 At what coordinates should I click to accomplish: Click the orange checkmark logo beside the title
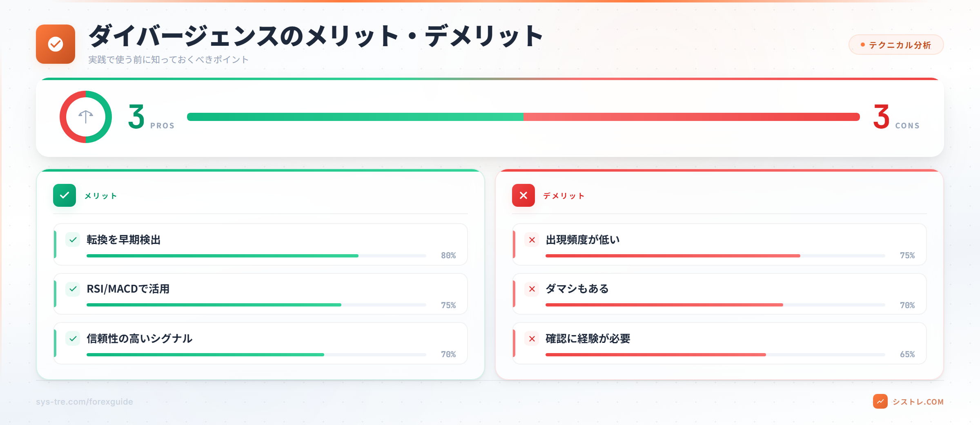click(56, 44)
